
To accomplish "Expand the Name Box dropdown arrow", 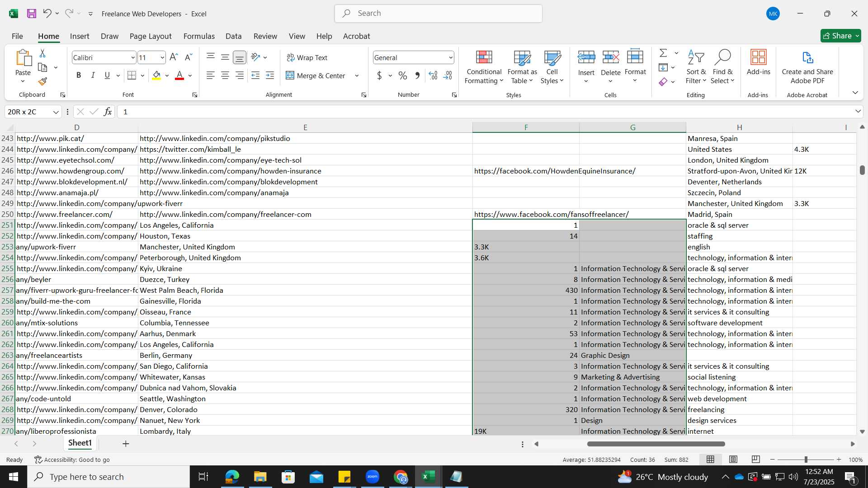I will (x=56, y=112).
